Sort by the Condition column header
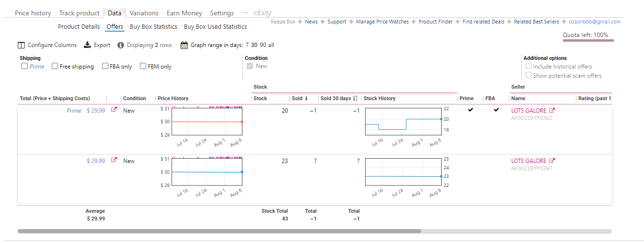This screenshot has height=243, width=644. click(x=135, y=98)
